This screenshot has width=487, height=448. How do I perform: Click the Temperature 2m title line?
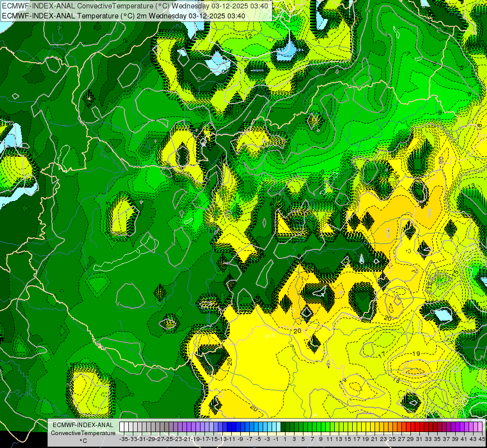123,16
